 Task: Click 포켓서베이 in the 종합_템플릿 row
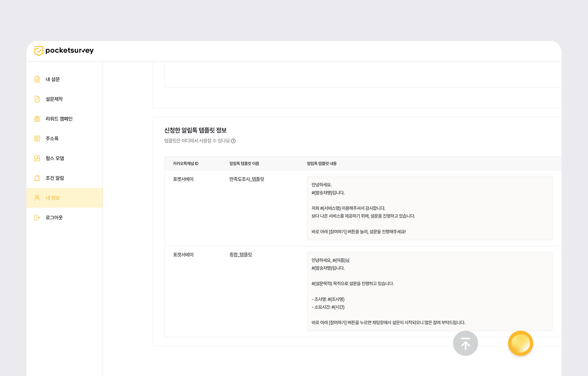[183, 255]
